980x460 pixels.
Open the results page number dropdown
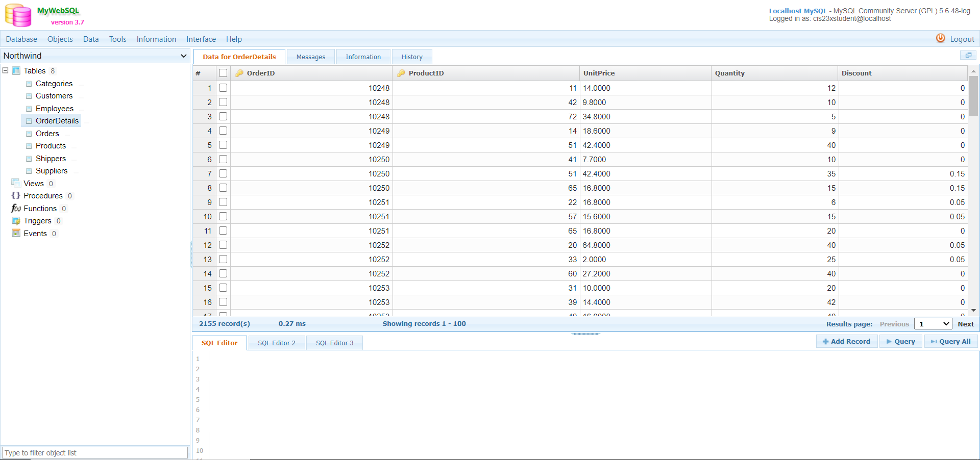[x=933, y=324]
